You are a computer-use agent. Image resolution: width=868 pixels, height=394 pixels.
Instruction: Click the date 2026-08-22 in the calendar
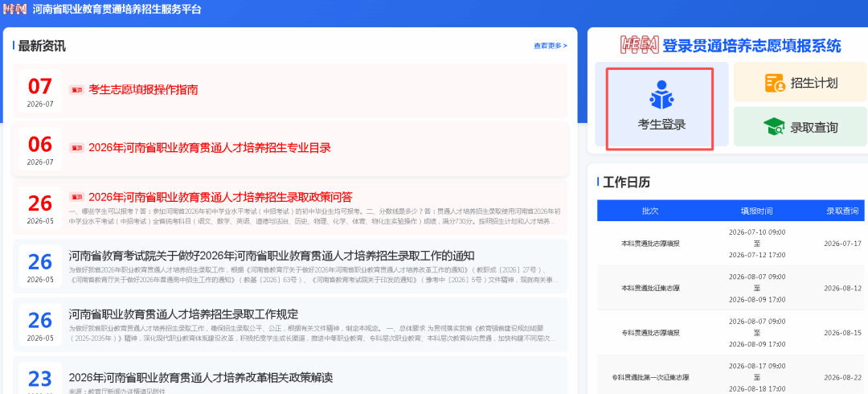[842, 377]
